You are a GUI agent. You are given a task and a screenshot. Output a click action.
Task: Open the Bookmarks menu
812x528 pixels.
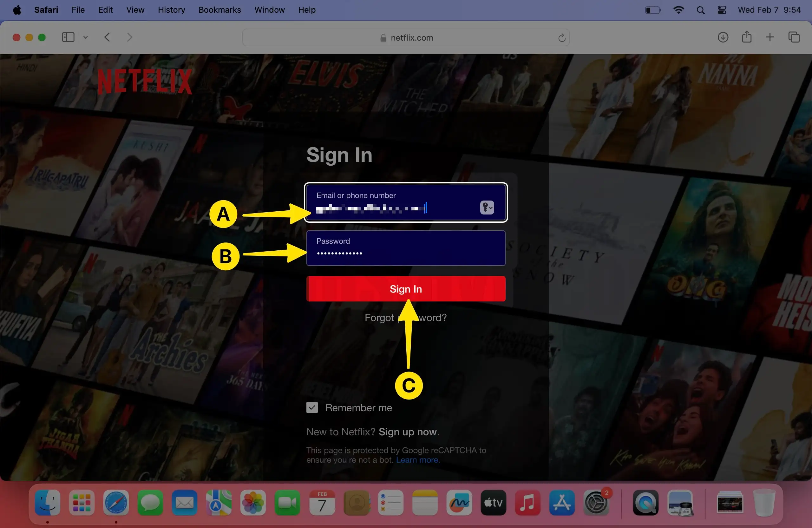pos(220,10)
